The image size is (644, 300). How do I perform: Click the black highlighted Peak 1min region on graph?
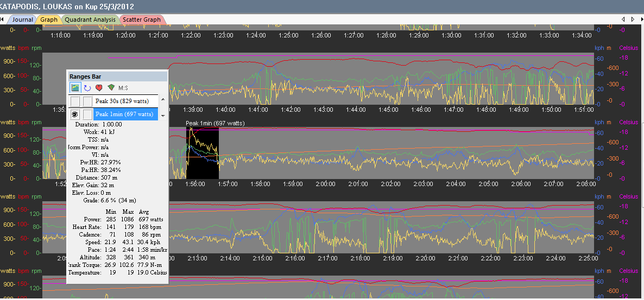coord(203,153)
